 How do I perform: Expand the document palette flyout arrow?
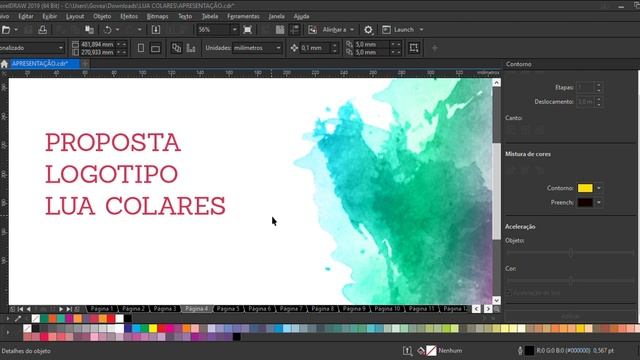pos(7,319)
